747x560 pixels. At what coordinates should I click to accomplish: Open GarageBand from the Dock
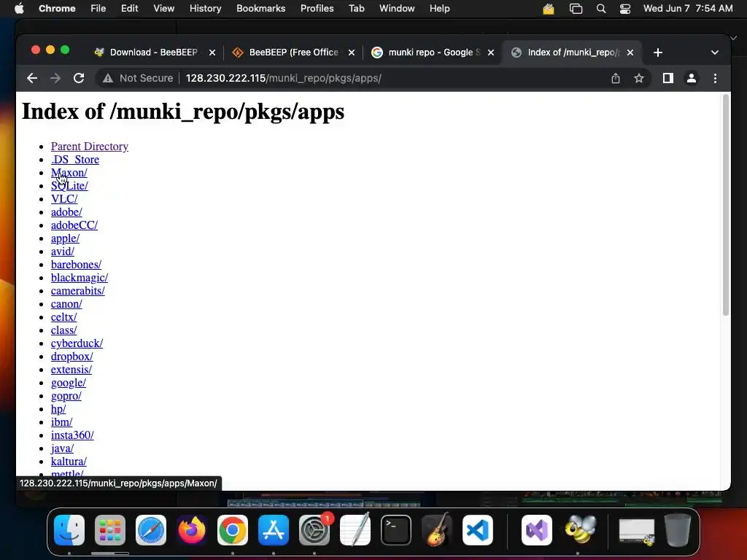437,530
